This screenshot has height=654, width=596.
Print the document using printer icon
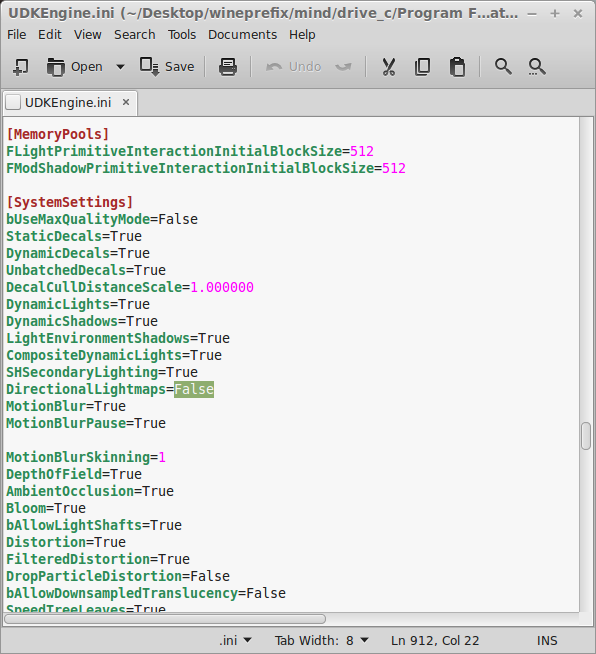228,67
